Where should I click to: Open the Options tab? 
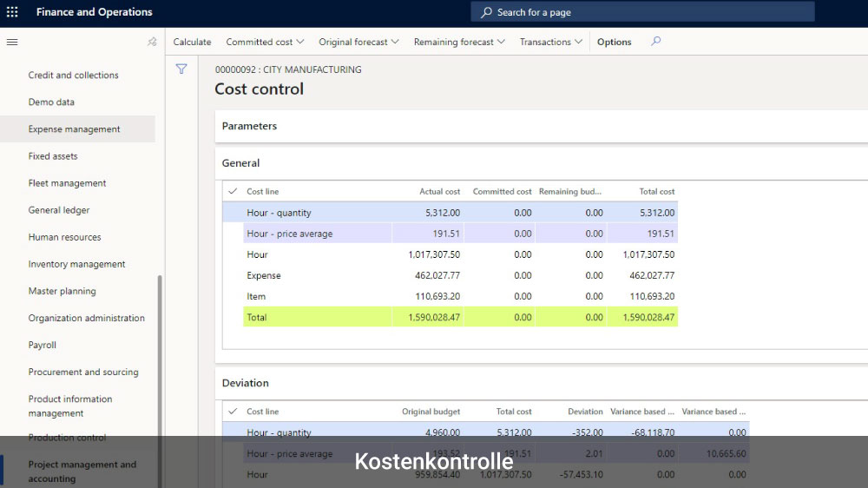coord(614,42)
